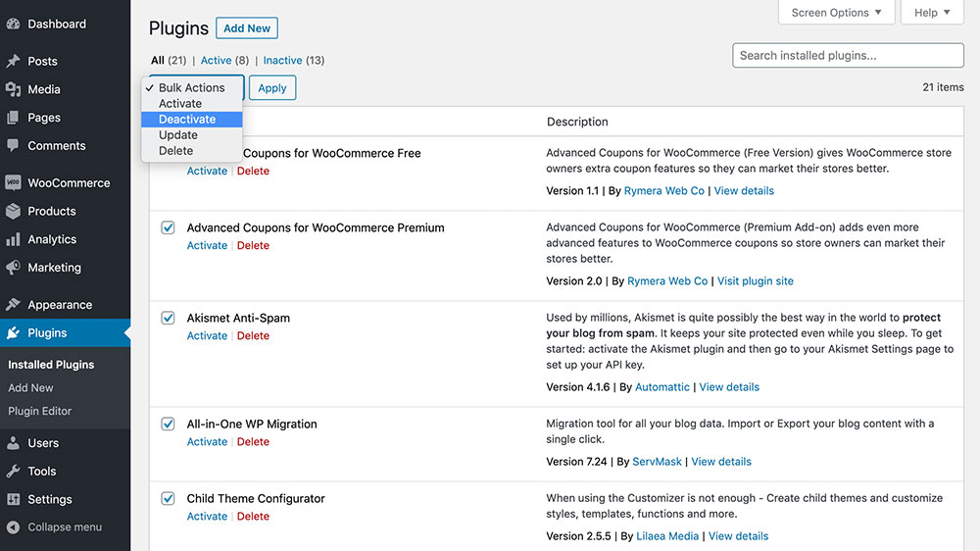Open Analytics via bar chart icon
This screenshot has height=551, width=980.
[14, 239]
